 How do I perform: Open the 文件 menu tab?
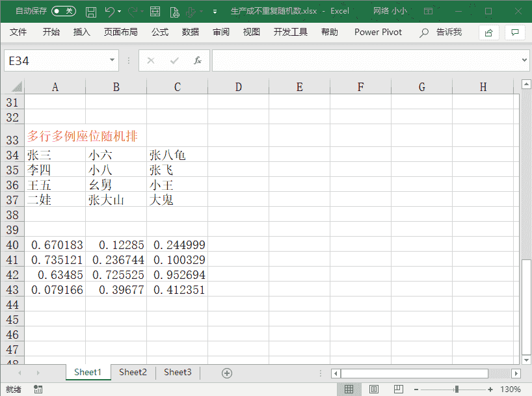click(18, 33)
